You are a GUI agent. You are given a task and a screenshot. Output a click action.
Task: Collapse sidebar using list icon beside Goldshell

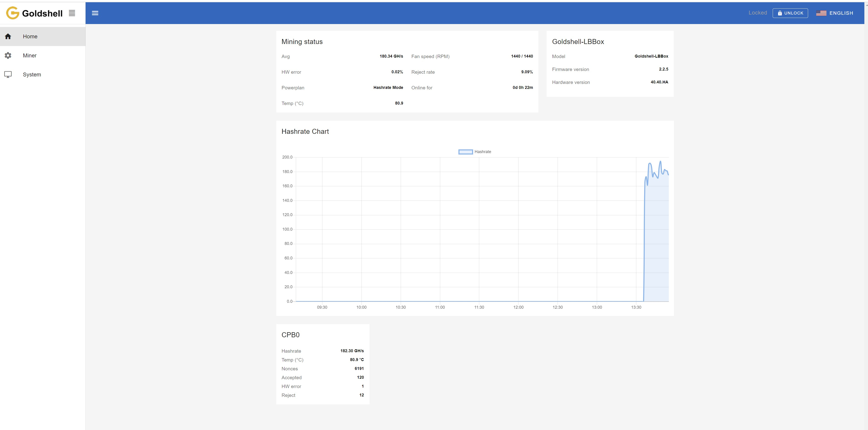[x=72, y=13]
